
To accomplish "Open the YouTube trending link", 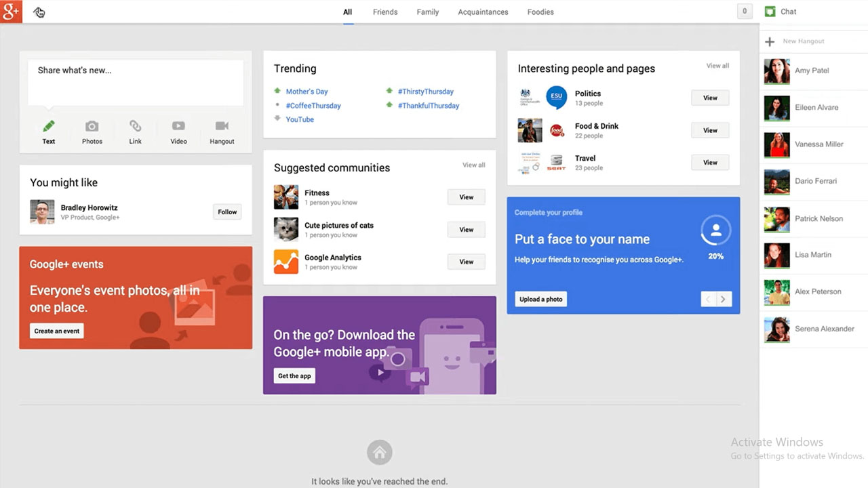I will coord(300,119).
